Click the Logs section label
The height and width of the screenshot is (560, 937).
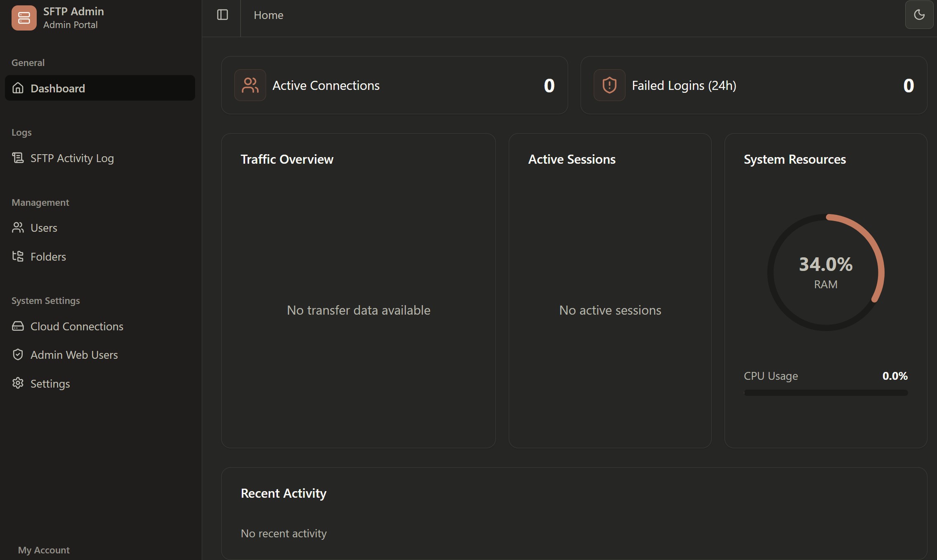pos(21,132)
